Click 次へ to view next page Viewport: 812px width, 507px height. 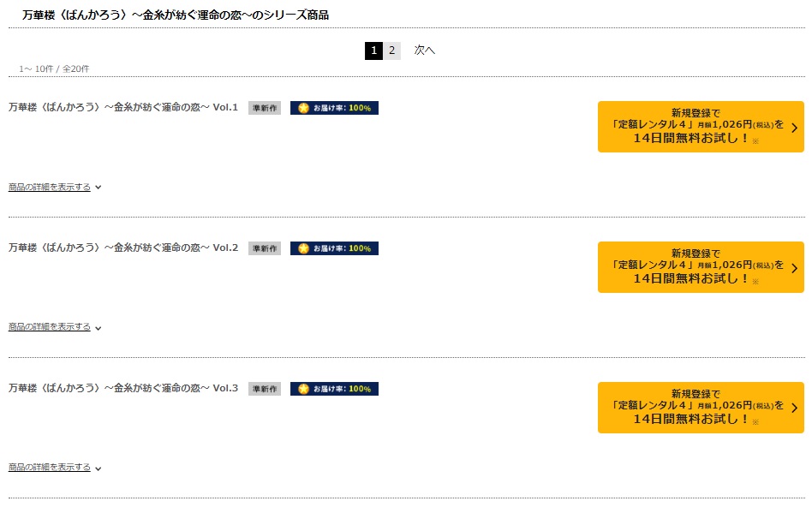[x=424, y=51]
